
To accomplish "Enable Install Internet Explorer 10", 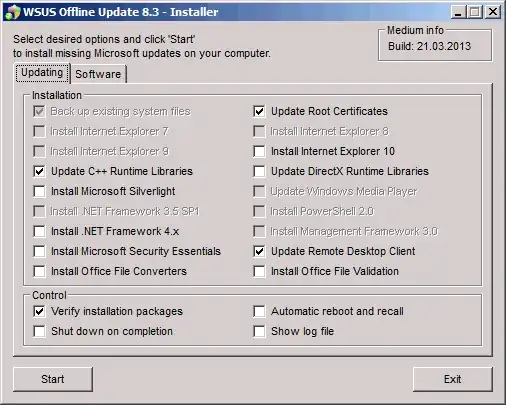I will coord(259,151).
